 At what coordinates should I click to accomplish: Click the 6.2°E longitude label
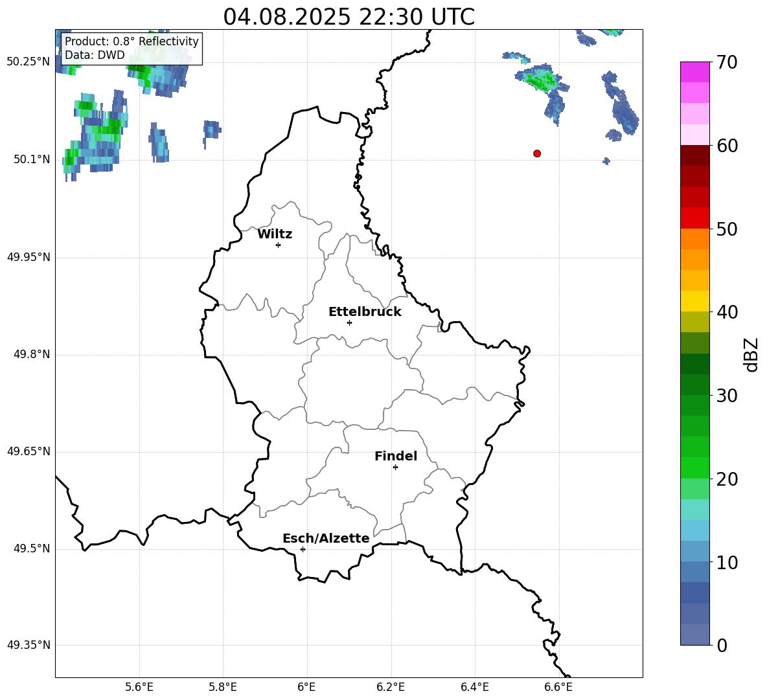pos(391,687)
